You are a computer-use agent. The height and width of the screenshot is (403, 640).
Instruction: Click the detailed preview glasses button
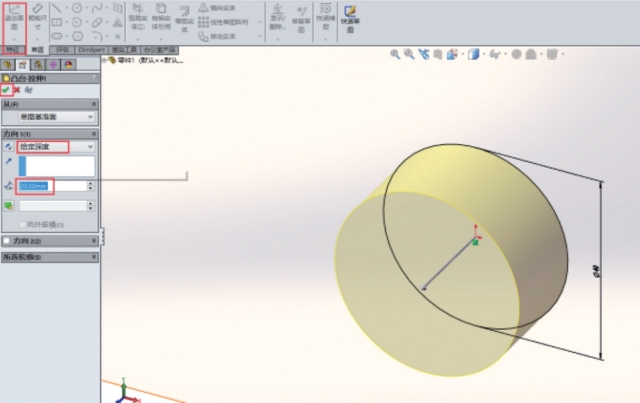[28, 90]
